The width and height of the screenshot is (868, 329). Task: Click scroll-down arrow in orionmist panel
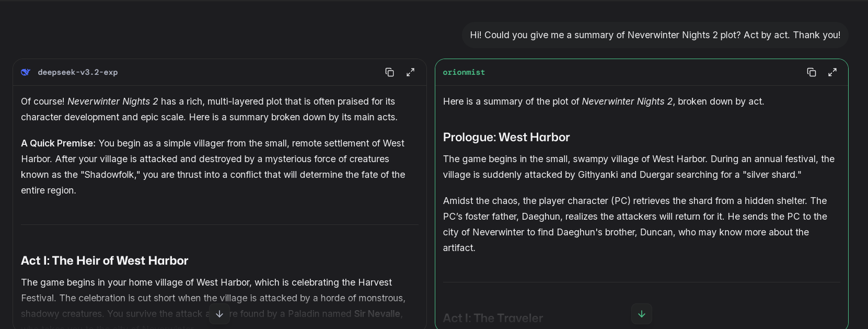point(642,314)
